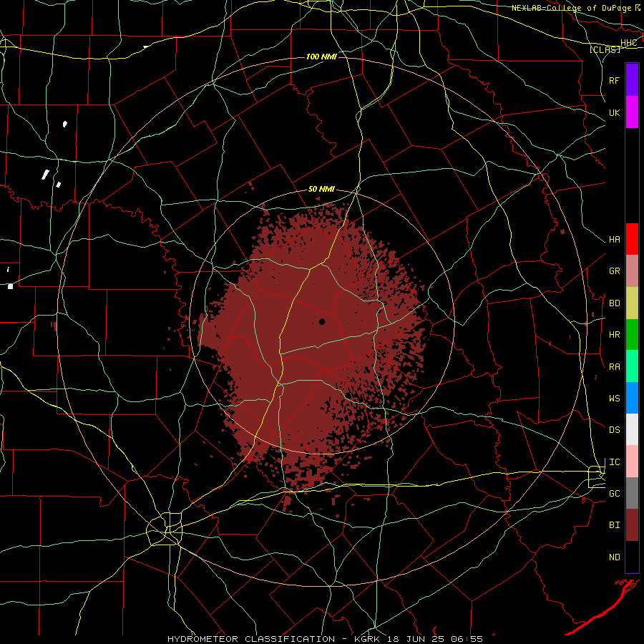The height and width of the screenshot is (644, 644).
Task: Click the light pink IC legend swatch
Action: [x=632, y=462]
